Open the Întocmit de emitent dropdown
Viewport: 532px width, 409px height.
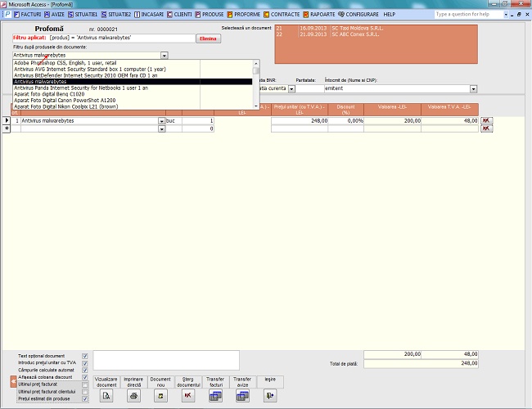473,89
